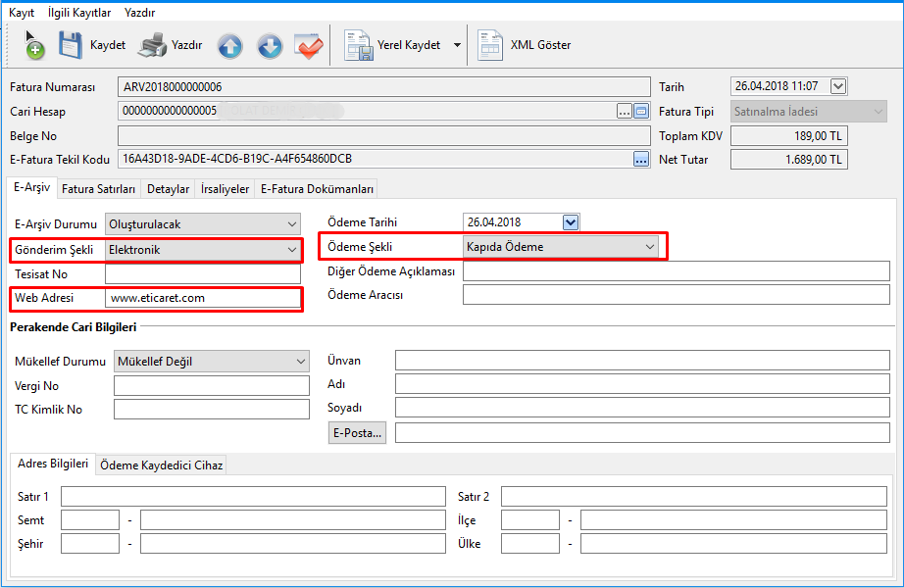This screenshot has height=588, width=904.
Task: Click the ellipsis button for E-Fatura Tekil Kodu
Action: [x=641, y=159]
